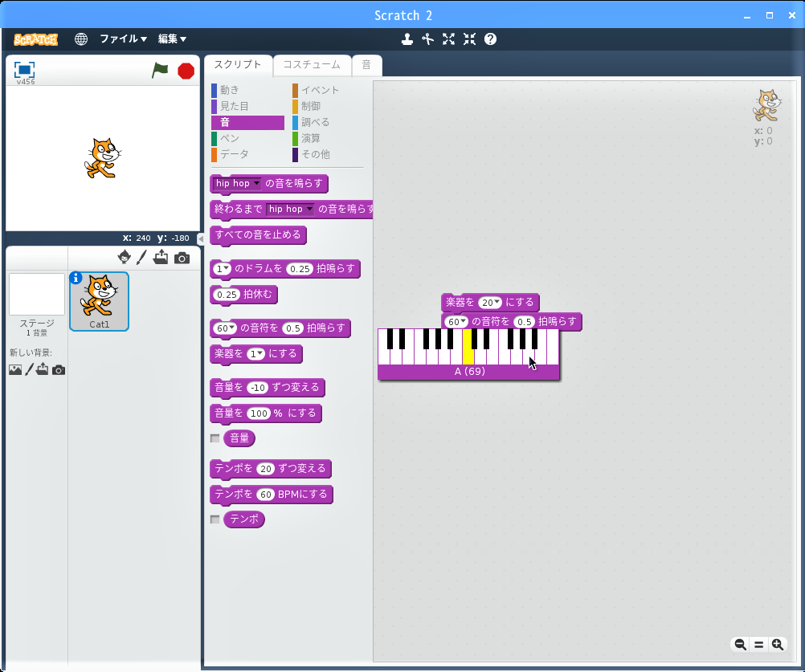Zoom out of the scripts area
This screenshot has height=672, width=805.
(x=740, y=644)
